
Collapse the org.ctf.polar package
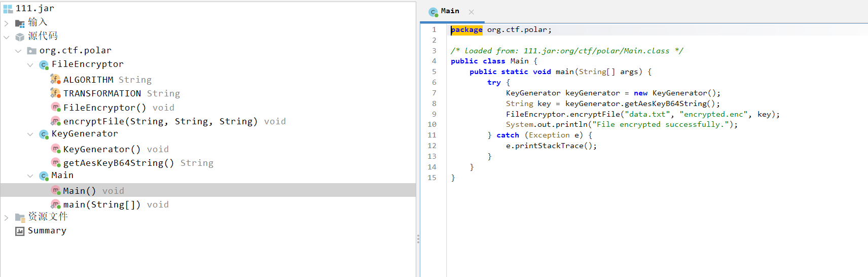click(18, 51)
